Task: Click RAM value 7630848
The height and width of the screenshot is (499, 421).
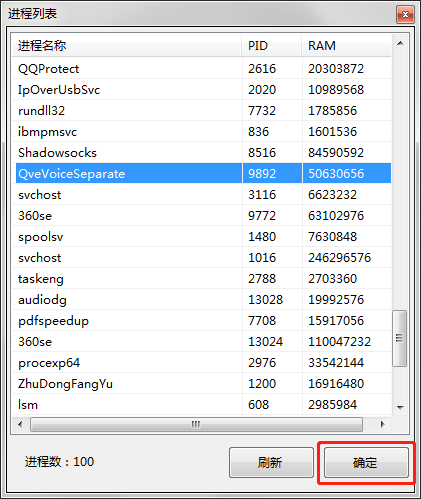Action: 332,237
